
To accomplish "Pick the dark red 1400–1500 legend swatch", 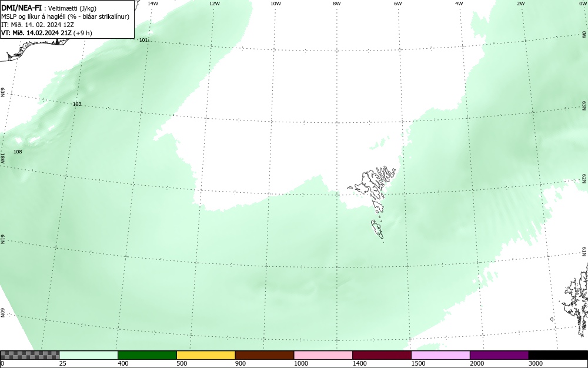I will 382,355.
